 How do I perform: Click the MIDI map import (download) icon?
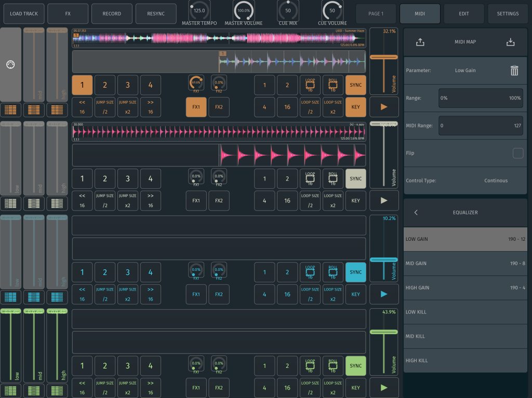point(510,42)
